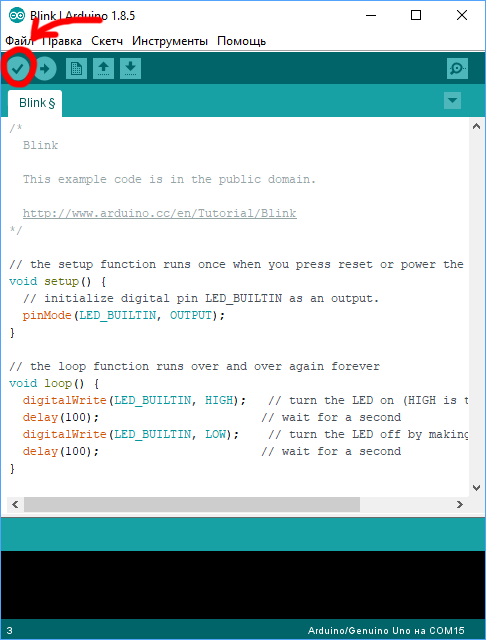Close the Arduino window
This screenshot has width=486, height=640.
(462, 16)
